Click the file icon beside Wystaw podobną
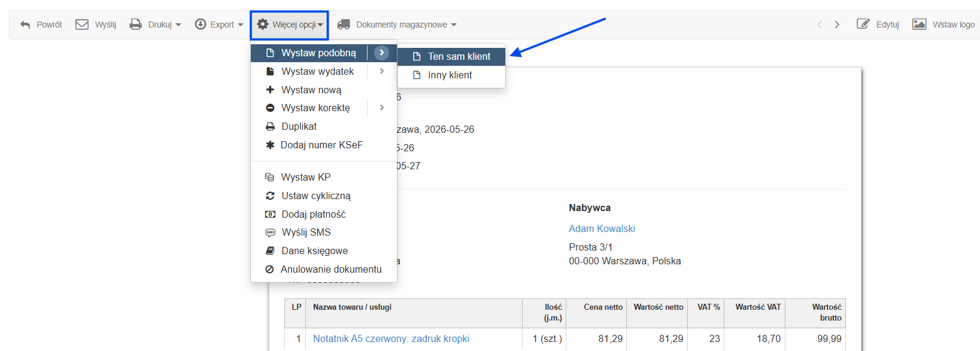Image resolution: width=980 pixels, height=351 pixels. click(x=270, y=53)
